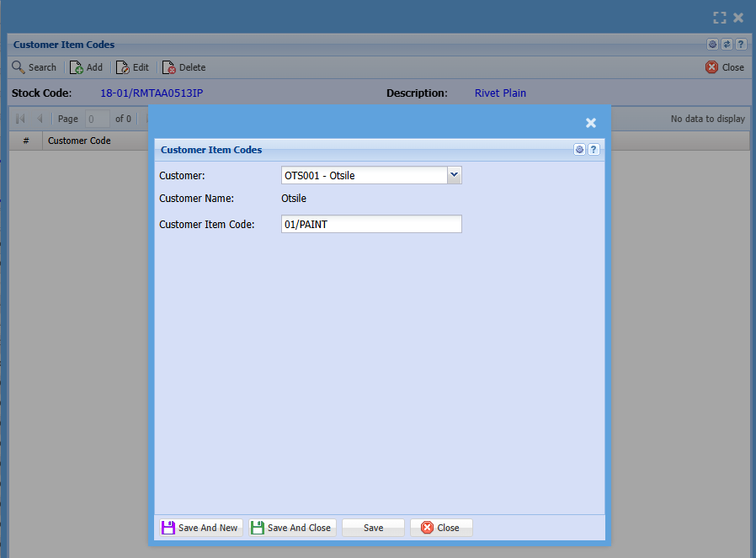Go to the first page of the grid
Screen dimensions: 756x558
20,119
